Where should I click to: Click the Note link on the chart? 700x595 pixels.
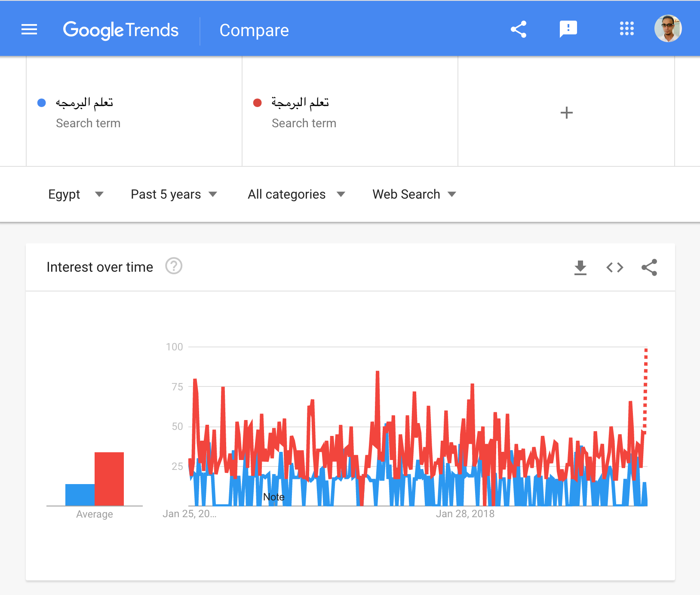(x=274, y=497)
